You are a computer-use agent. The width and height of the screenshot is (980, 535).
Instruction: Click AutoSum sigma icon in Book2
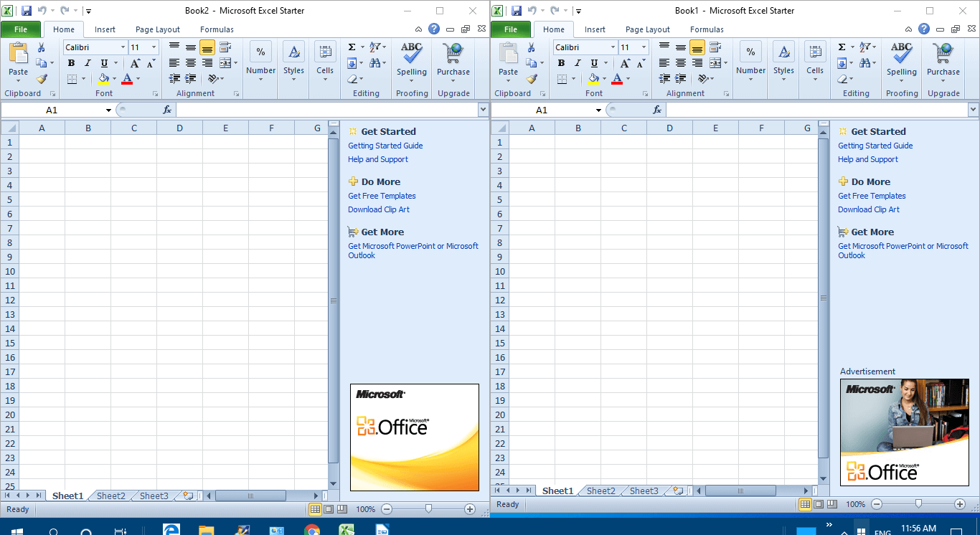pyautogui.click(x=352, y=47)
